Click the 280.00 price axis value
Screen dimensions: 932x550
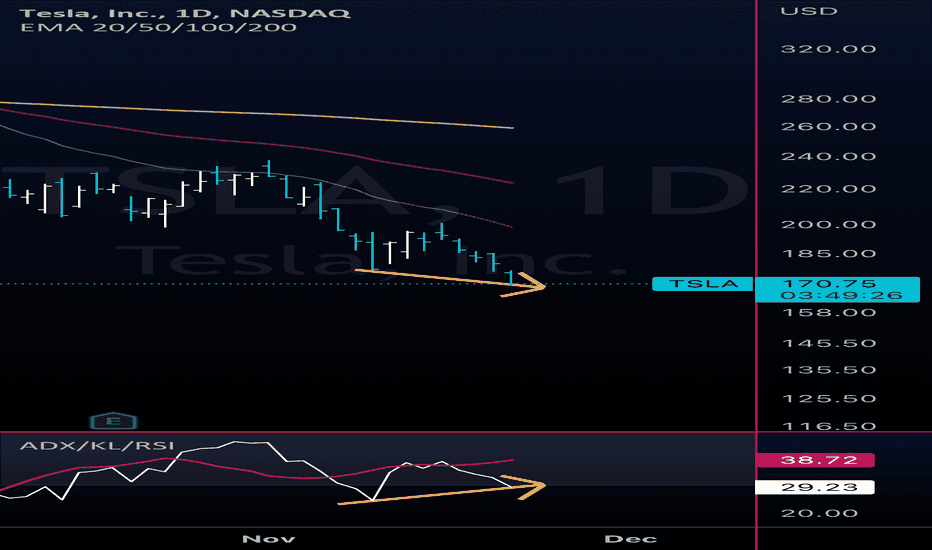click(x=829, y=99)
